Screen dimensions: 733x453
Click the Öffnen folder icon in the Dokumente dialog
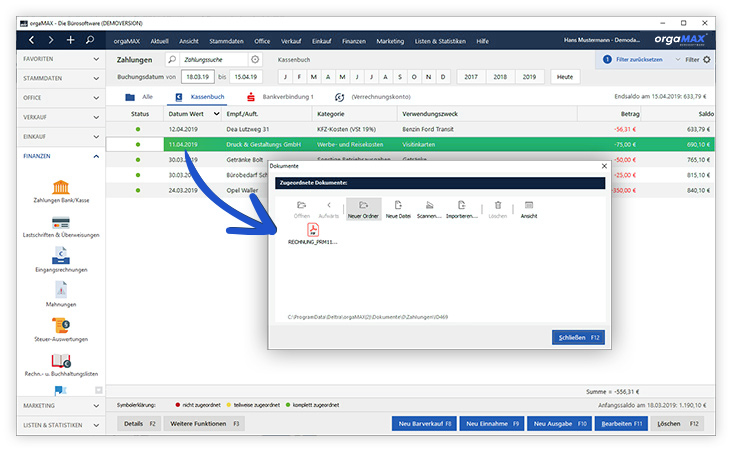(x=302, y=209)
